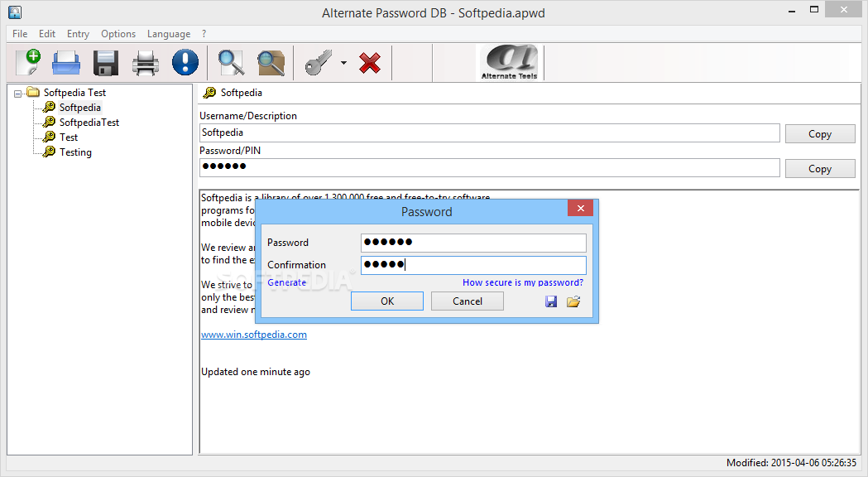Image resolution: width=868 pixels, height=477 pixels.
Task: Save database using the floppy disk toolbar icon
Action: tap(106, 63)
